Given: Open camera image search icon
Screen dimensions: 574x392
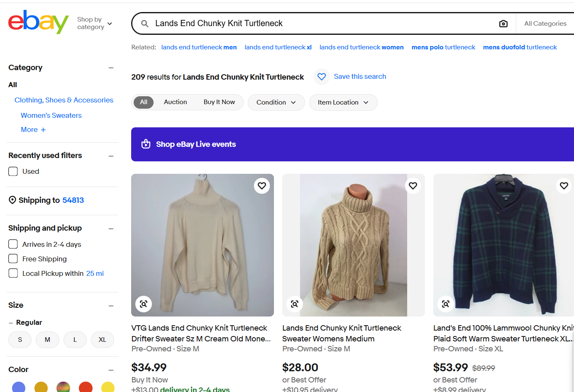Looking at the screenshot, I should point(503,24).
